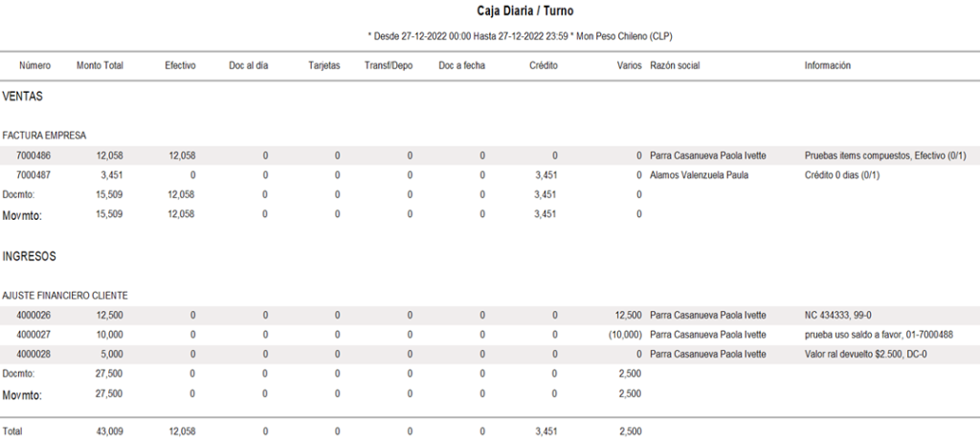
Task: Click Monto Total 12,058 in row 7000486
Action: tap(109, 156)
